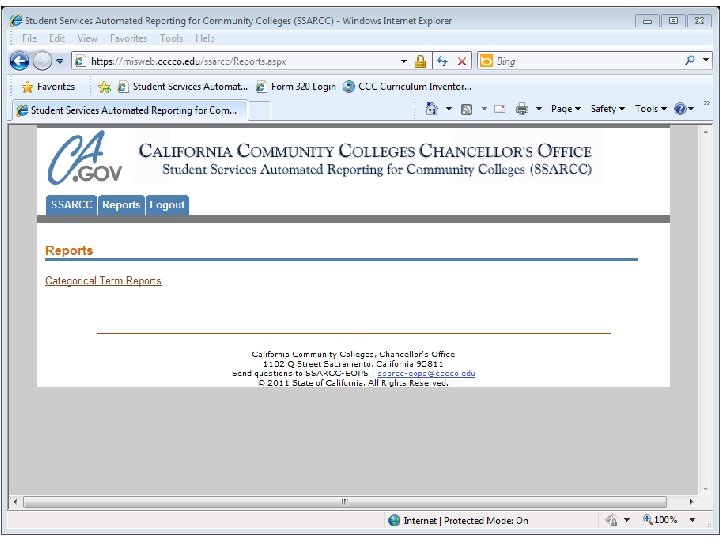720x540 pixels.
Task: Click the Internet zone globe icon
Action: (x=394, y=520)
